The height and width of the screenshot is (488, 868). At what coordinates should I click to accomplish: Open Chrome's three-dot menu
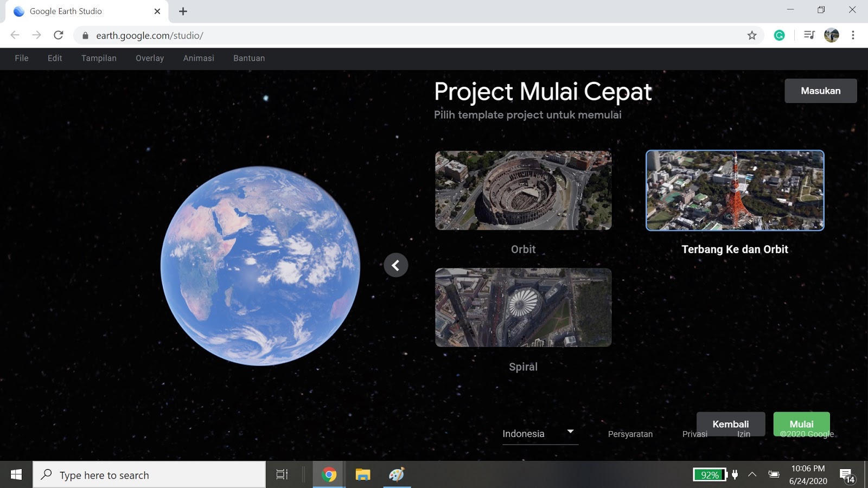[852, 35]
